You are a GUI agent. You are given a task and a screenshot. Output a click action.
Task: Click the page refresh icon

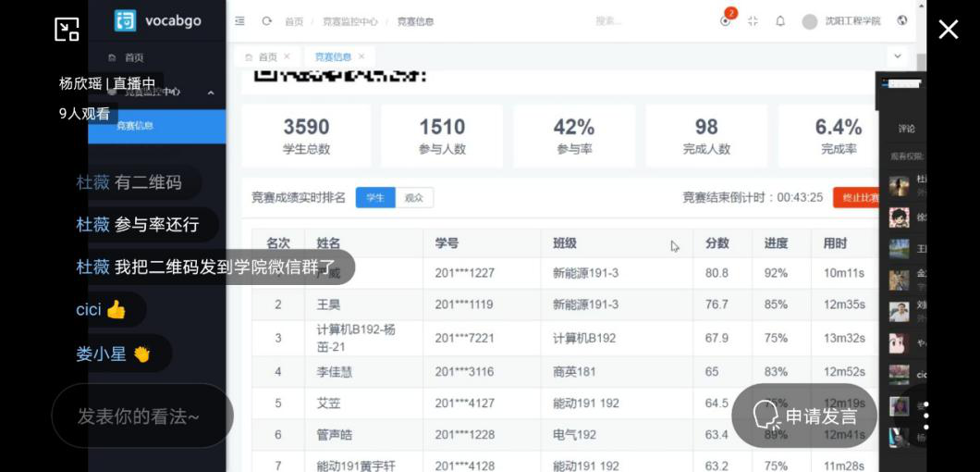tap(266, 21)
